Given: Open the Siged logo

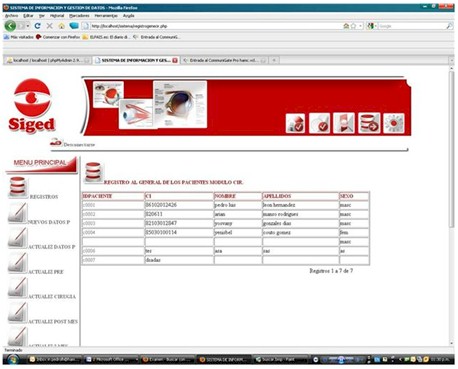Looking at the screenshot, I should 32,106.
